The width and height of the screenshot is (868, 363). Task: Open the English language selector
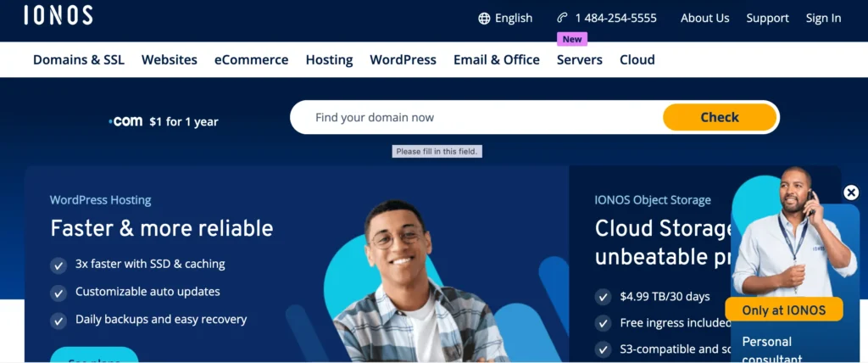pyautogui.click(x=513, y=19)
